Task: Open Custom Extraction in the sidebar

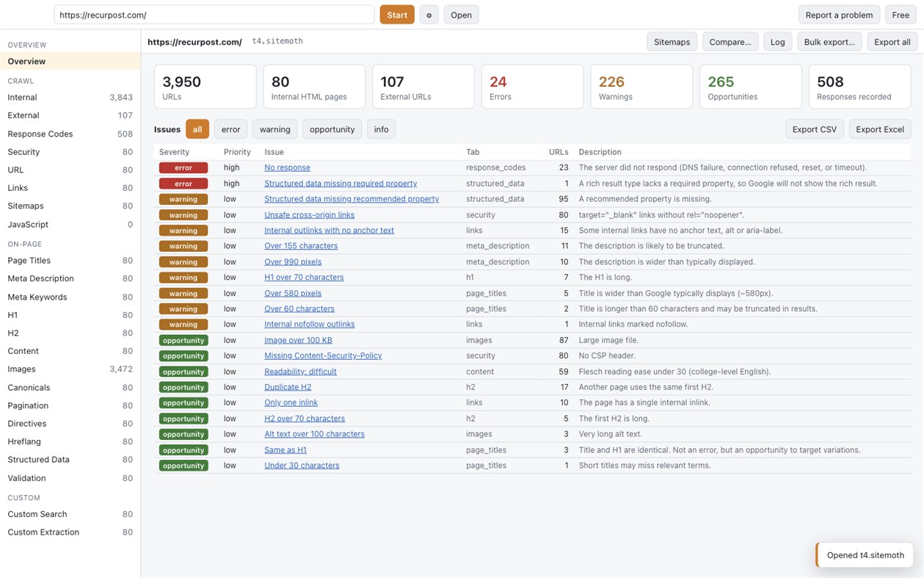Action: tap(70, 532)
